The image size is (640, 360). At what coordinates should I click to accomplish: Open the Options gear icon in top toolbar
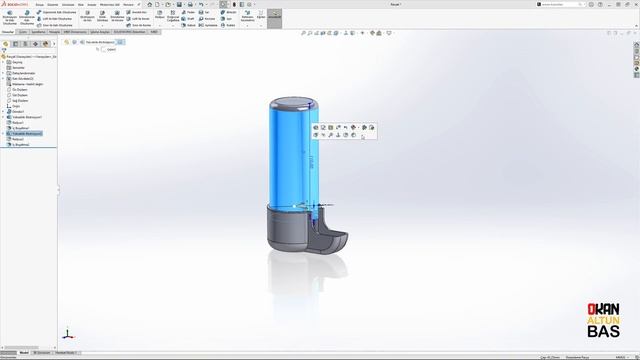pyautogui.click(x=249, y=4)
